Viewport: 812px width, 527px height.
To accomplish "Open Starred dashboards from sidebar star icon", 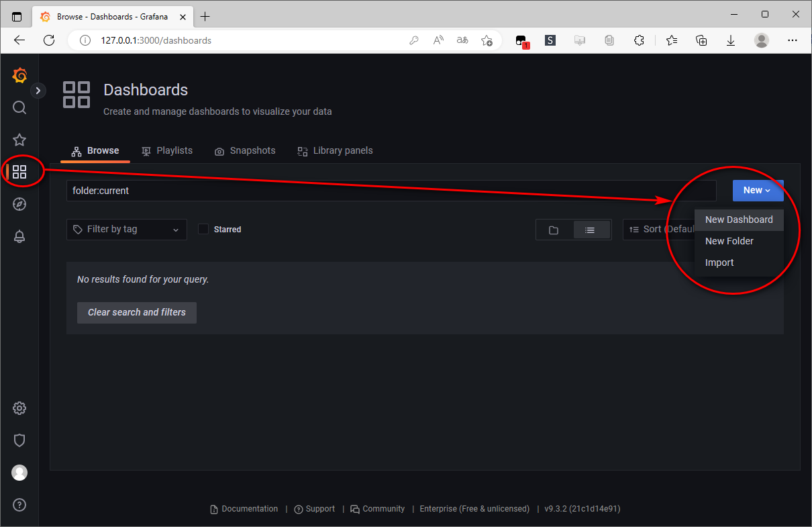I will click(x=19, y=140).
